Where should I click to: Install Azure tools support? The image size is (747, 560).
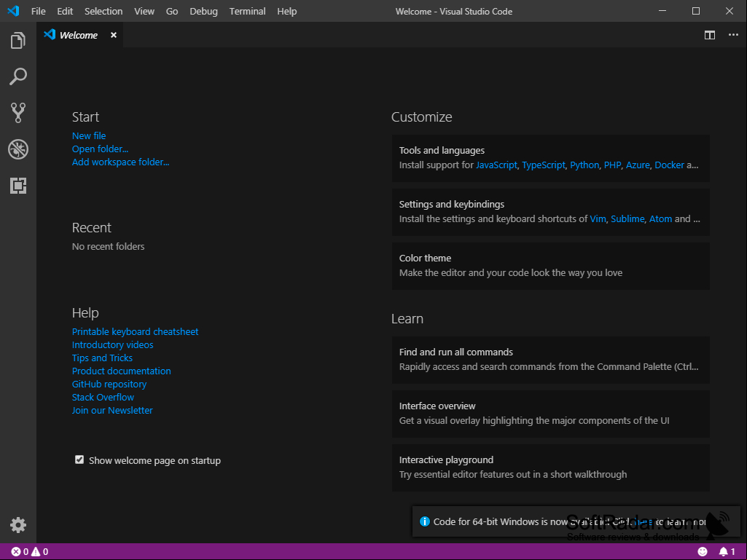click(x=638, y=165)
